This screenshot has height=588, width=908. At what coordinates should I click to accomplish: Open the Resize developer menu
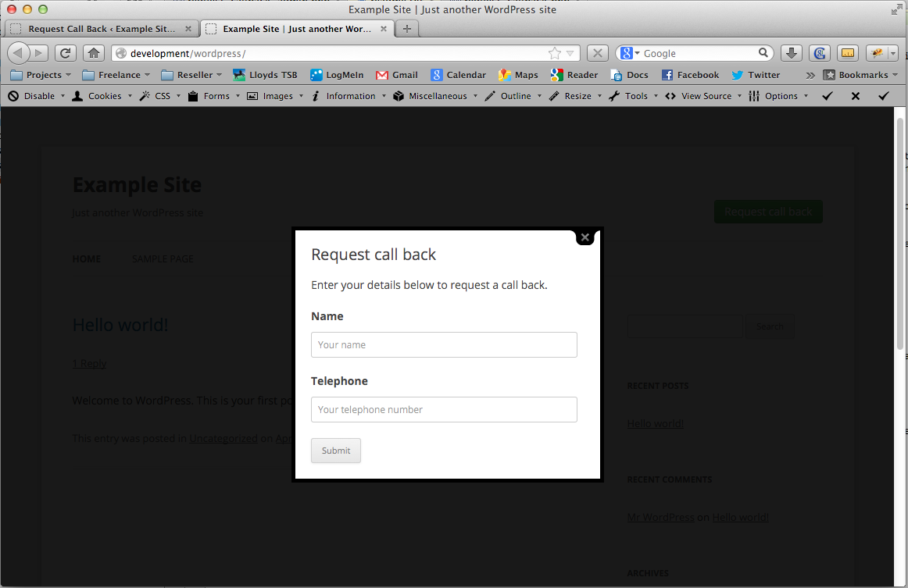click(576, 96)
